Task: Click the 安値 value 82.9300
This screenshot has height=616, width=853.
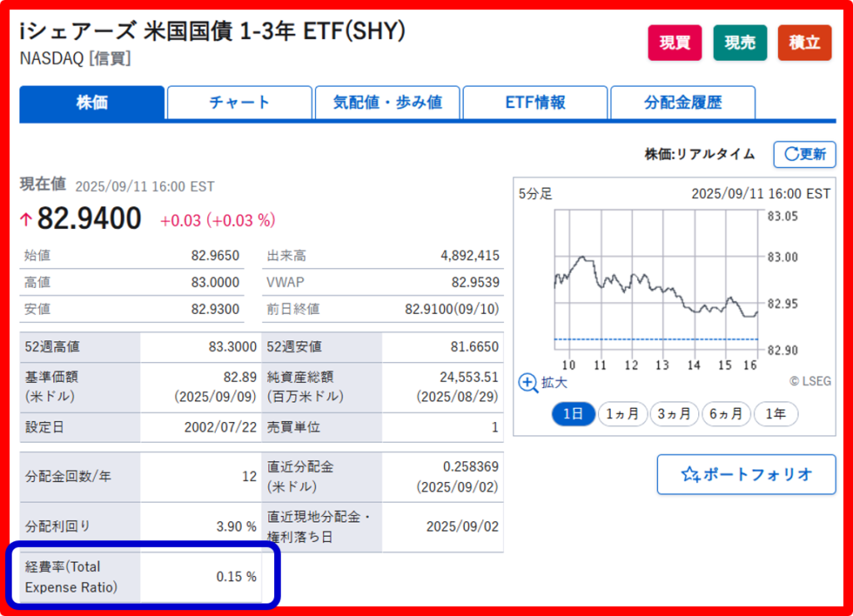Action: pyautogui.click(x=215, y=310)
